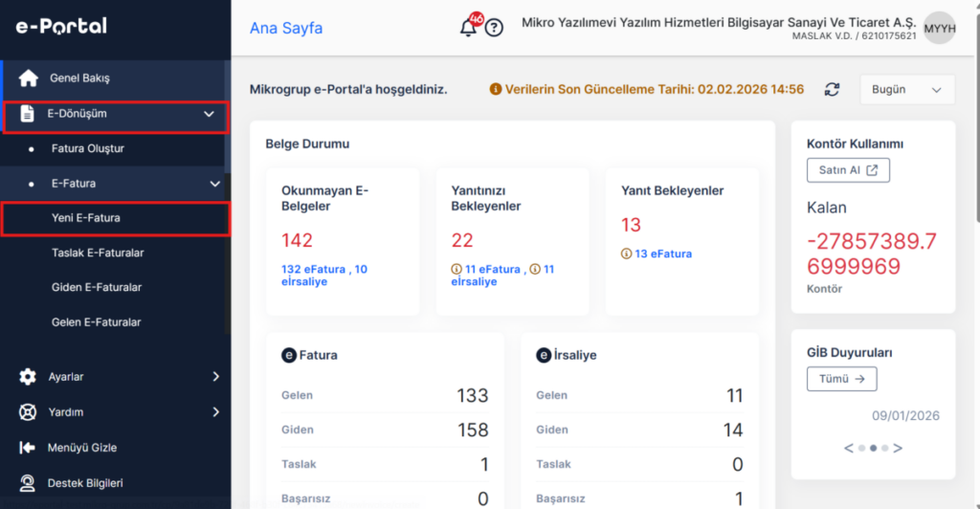980x509 pixels.
Task: Click Yanıt Bekleyenler count 13
Action: pos(631,225)
